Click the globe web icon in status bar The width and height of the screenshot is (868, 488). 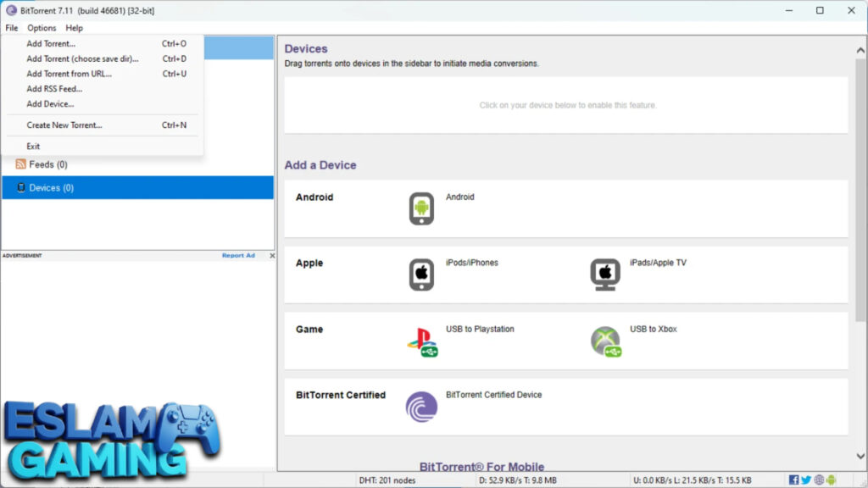click(x=819, y=480)
